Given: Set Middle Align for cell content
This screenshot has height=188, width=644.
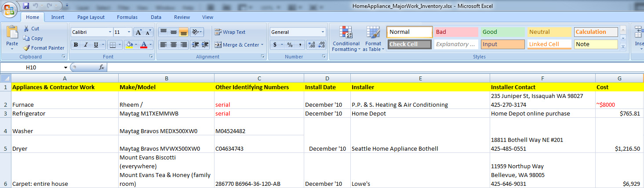Looking at the screenshot, I should click(173, 32).
